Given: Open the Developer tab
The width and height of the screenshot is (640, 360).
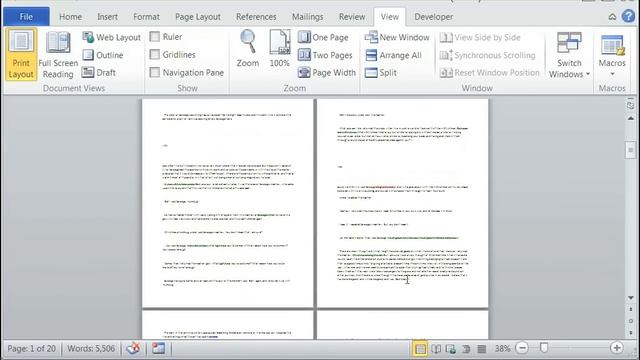Looking at the screenshot, I should click(433, 17).
